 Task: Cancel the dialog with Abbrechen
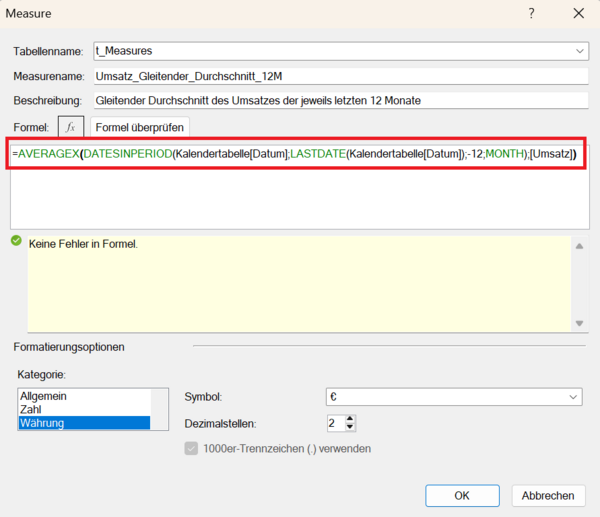[x=548, y=496]
